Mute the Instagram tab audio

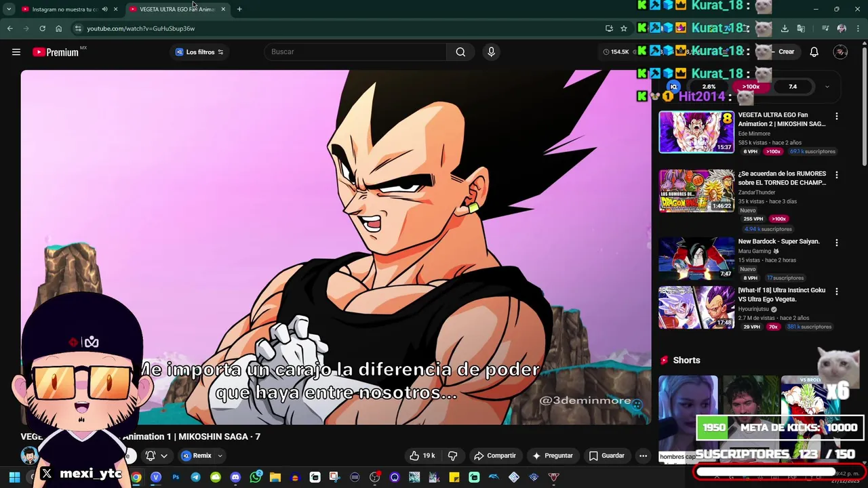coord(104,9)
